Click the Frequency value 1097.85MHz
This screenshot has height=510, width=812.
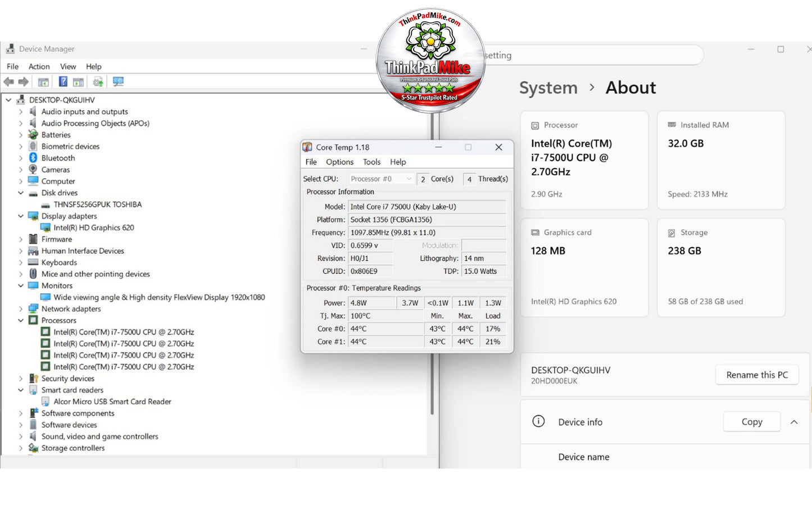427,233
